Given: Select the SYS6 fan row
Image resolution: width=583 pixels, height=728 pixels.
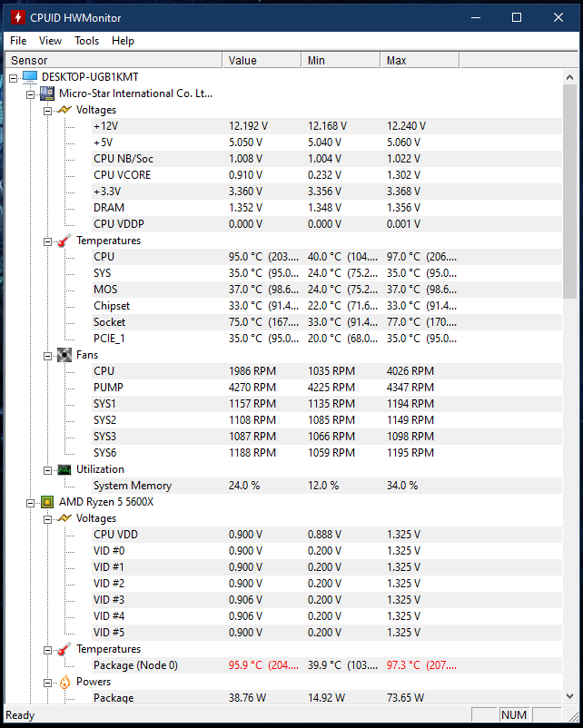Looking at the screenshot, I should pyautogui.click(x=327, y=453).
